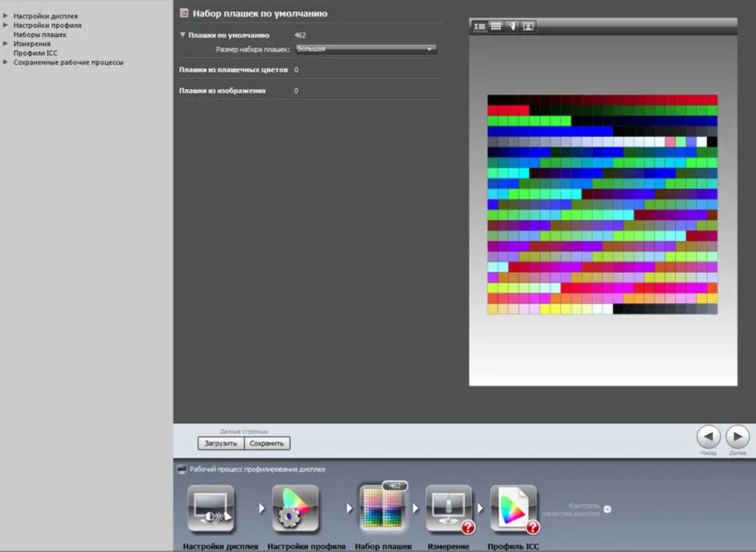Expand Измерения in the sidebar tree
This screenshot has width=756, height=552.
point(6,43)
